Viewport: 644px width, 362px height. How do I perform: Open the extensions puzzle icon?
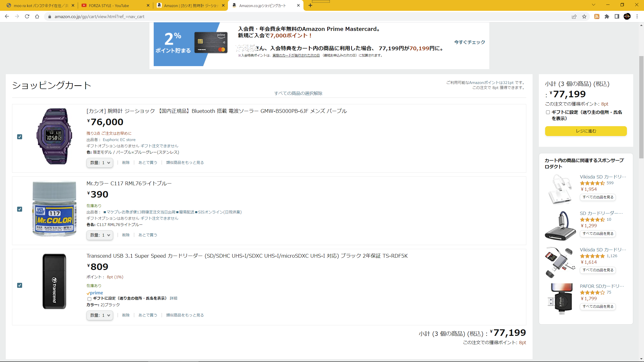[607, 17]
